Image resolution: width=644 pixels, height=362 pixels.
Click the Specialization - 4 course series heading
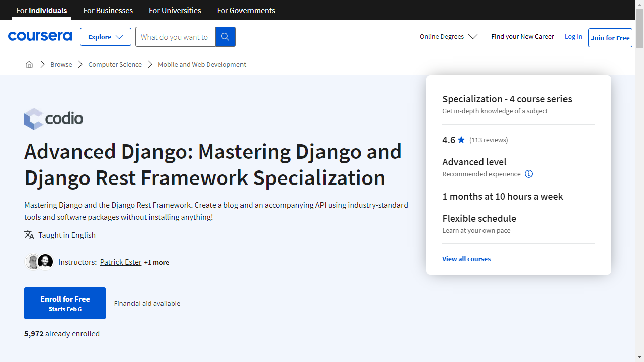[x=507, y=99]
